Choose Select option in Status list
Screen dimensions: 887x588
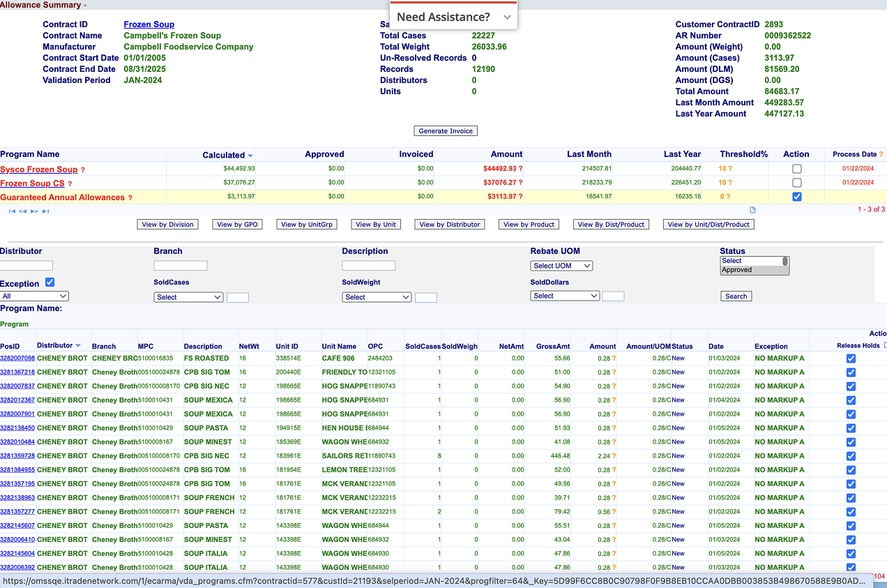click(x=751, y=261)
